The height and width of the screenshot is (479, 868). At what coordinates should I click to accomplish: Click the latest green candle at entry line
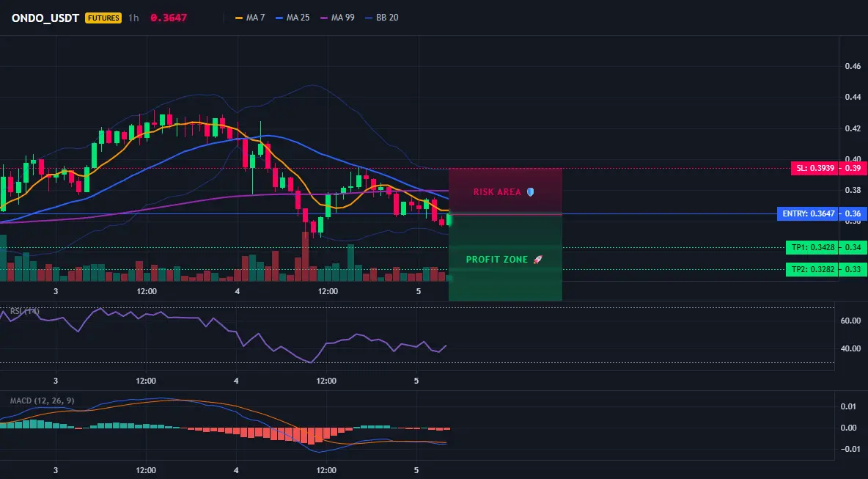(x=449, y=220)
